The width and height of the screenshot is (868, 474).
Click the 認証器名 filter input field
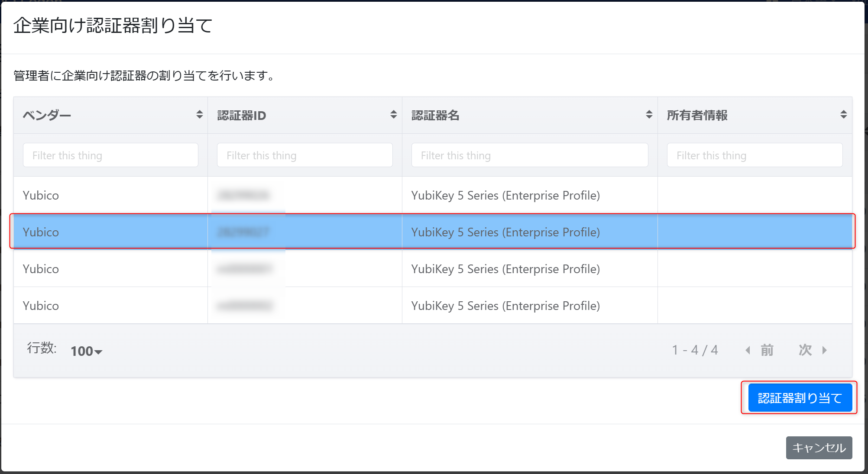coord(530,155)
